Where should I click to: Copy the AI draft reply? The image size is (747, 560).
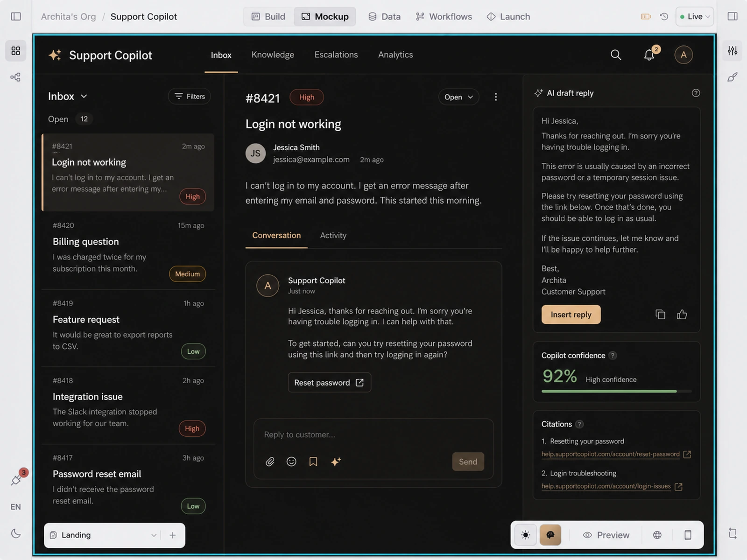pyautogui.click(x=660, y=315)
